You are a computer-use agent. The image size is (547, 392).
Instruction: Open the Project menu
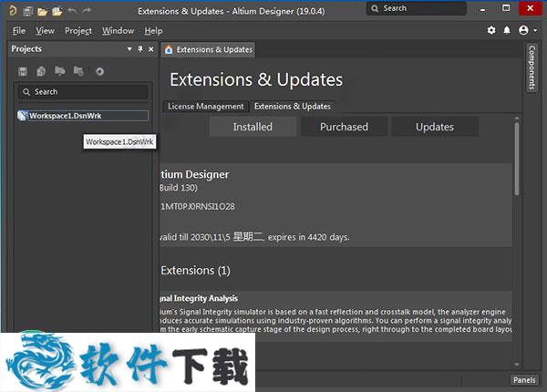[x=78, y=31]
